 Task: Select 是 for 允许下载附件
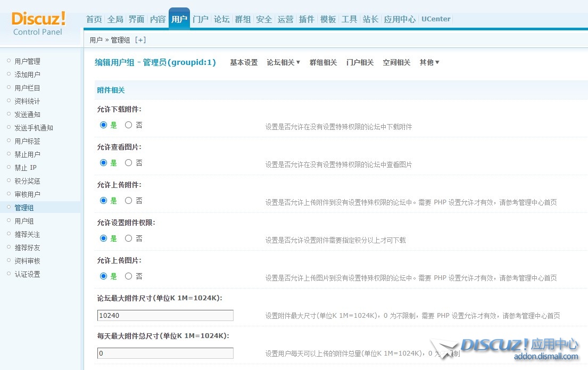(x=104, y=125)
